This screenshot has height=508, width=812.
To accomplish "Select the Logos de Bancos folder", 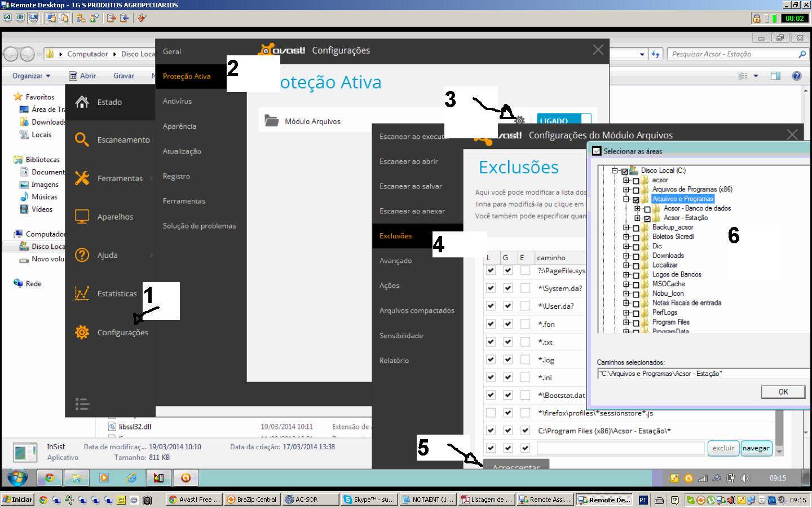I will click(x=677, y=275).
